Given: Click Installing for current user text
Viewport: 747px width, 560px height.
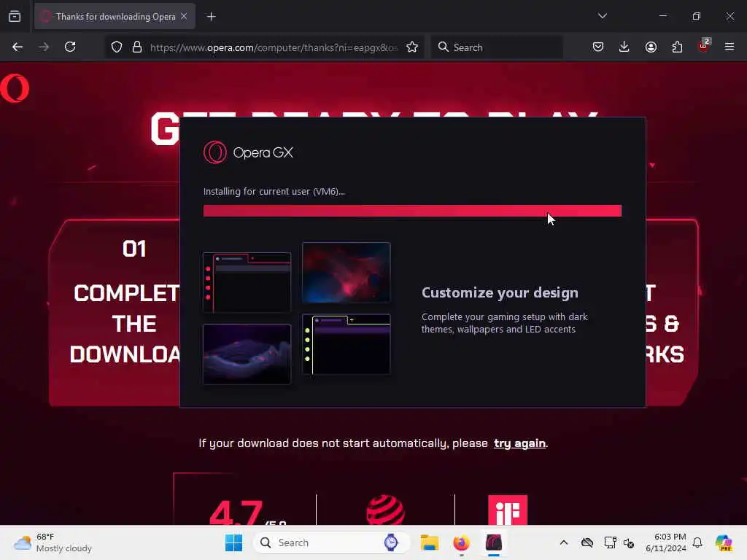Looking at the screenshot, I should pyautogui.click(x=274, y=192).
